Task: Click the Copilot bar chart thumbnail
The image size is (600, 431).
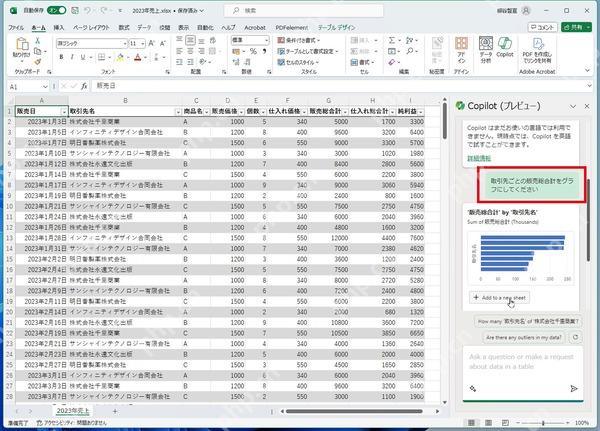Action: tap(520, 258)
